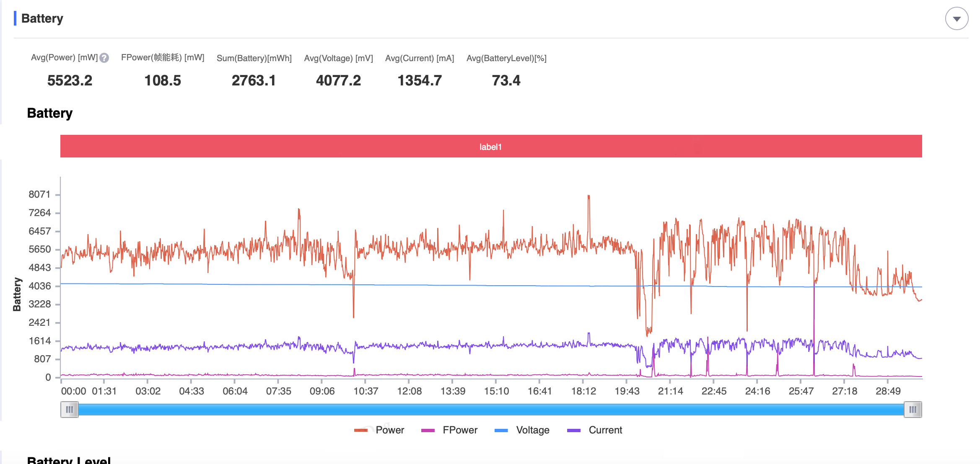Click the 19:43 tick on the time axis

click(x=627, y=391)
